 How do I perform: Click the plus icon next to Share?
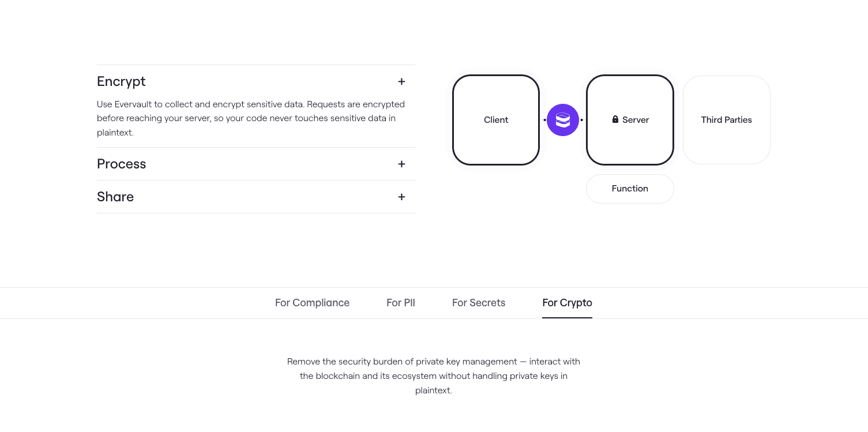coord(401,197)
